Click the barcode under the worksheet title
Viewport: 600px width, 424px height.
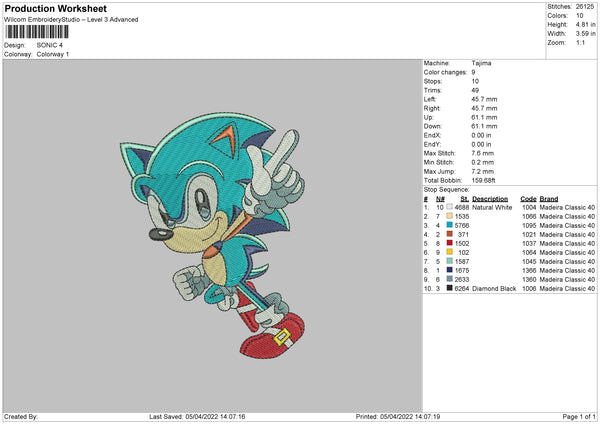(x=34, y=32)
